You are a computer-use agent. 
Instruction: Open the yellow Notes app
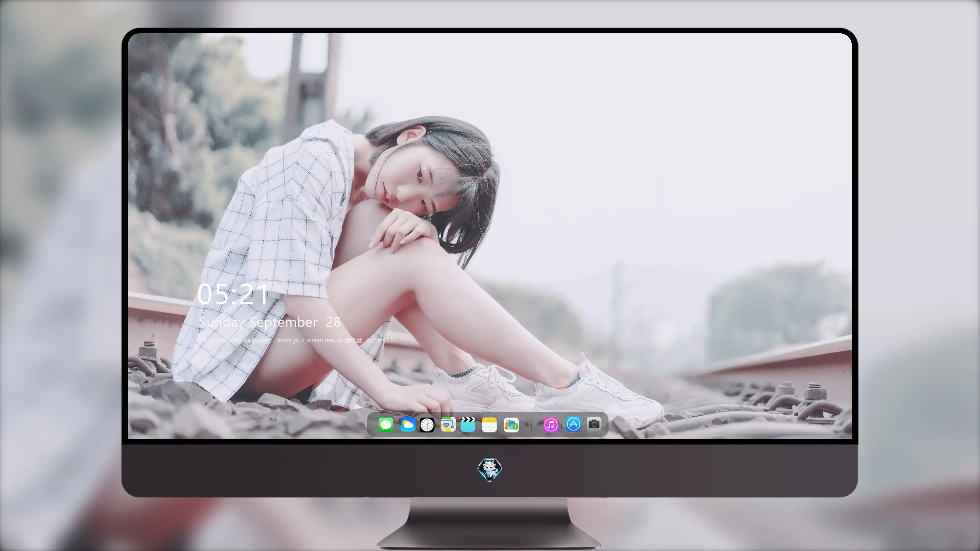coord(489,425)
